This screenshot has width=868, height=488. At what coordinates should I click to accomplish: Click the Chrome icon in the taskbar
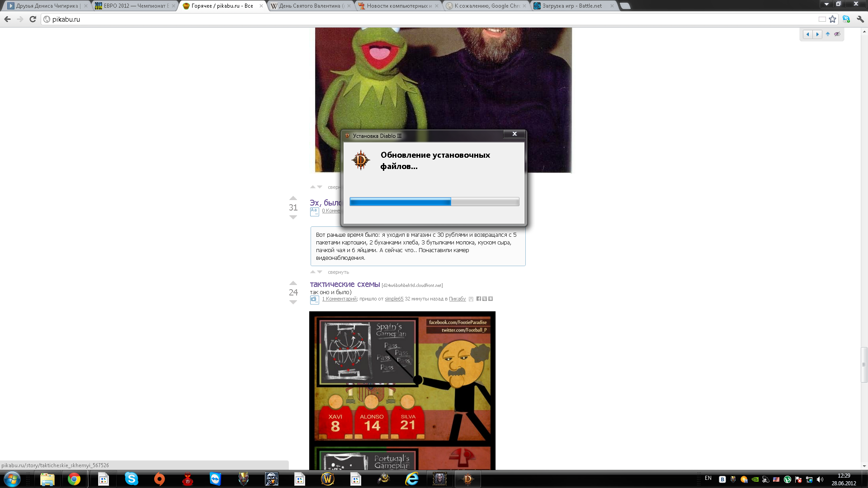click(x=74, y=479)
